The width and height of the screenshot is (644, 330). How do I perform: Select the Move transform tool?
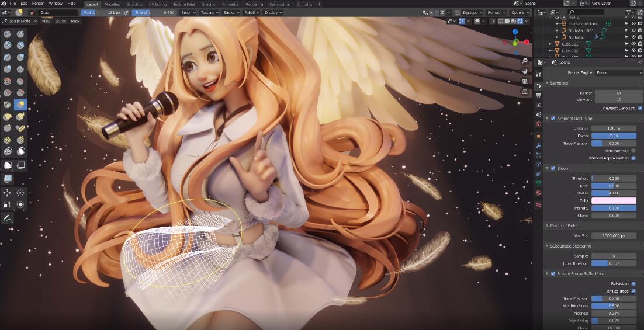click(x=8, y=193)
